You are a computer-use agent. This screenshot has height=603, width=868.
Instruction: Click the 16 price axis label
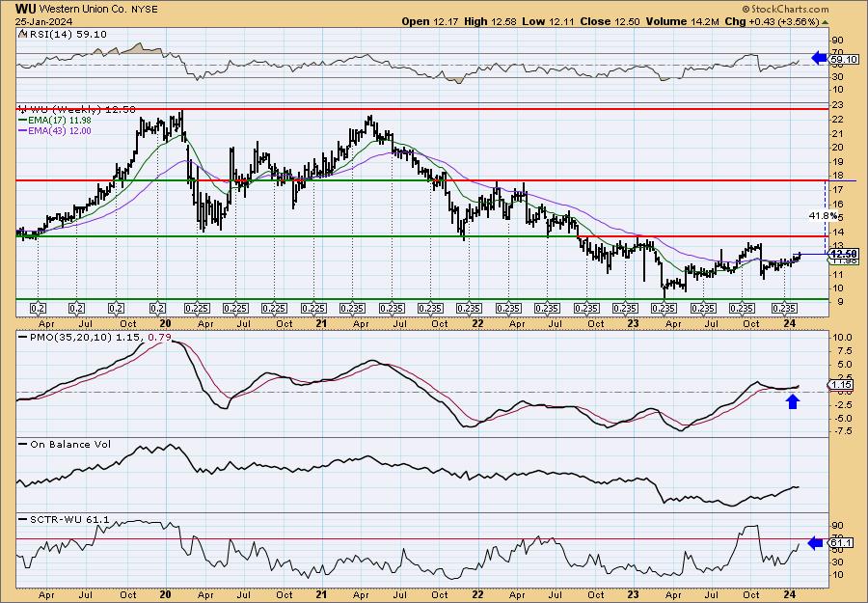click(837, 204)
